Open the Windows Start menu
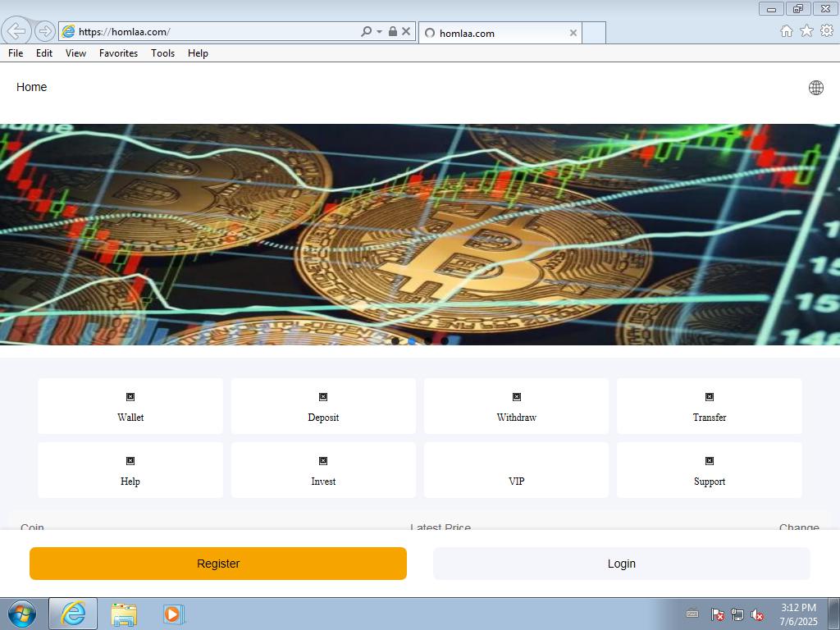Viewport: 840px width, 630px height. (22, 614)
